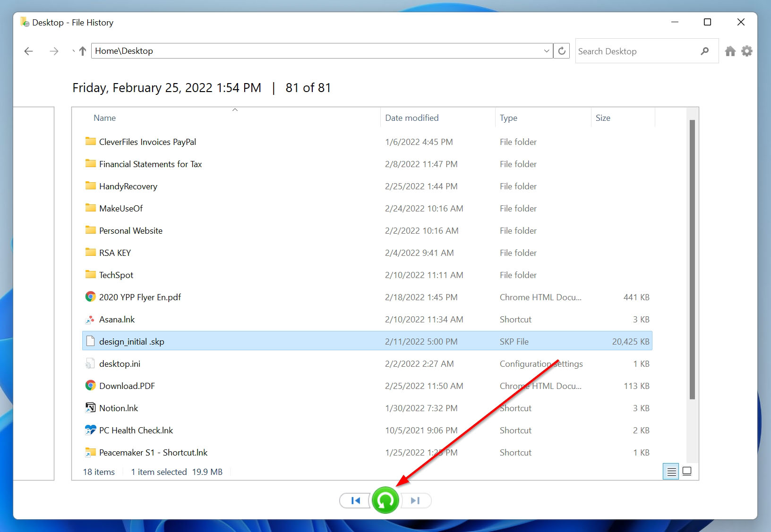Switch to large thumbnail view
This screenshot has height=532, width=771.
pos(687,471)
